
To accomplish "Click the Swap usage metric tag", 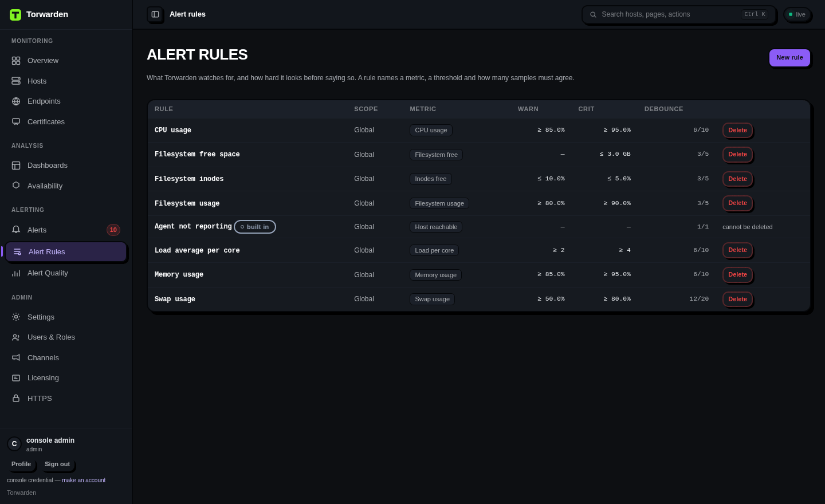I will pyautogui.click(x=432, y=300).
